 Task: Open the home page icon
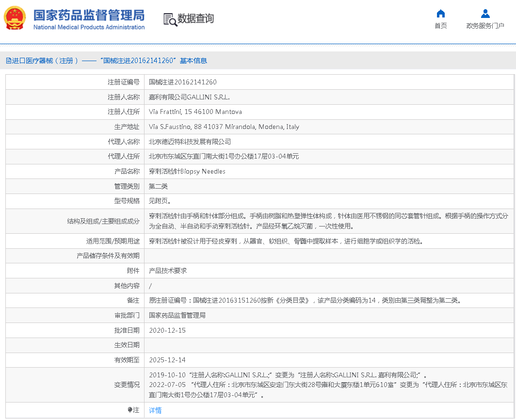pyautogui.click(x=441, y=14)
